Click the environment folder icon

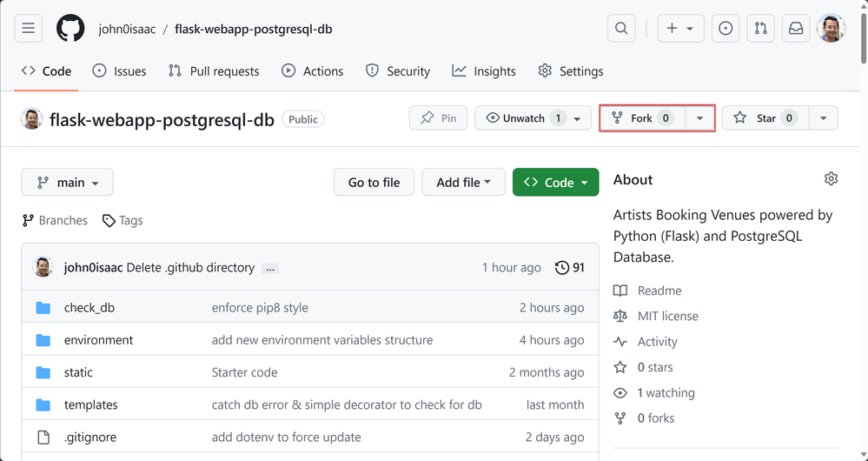[x=43, y=340]
